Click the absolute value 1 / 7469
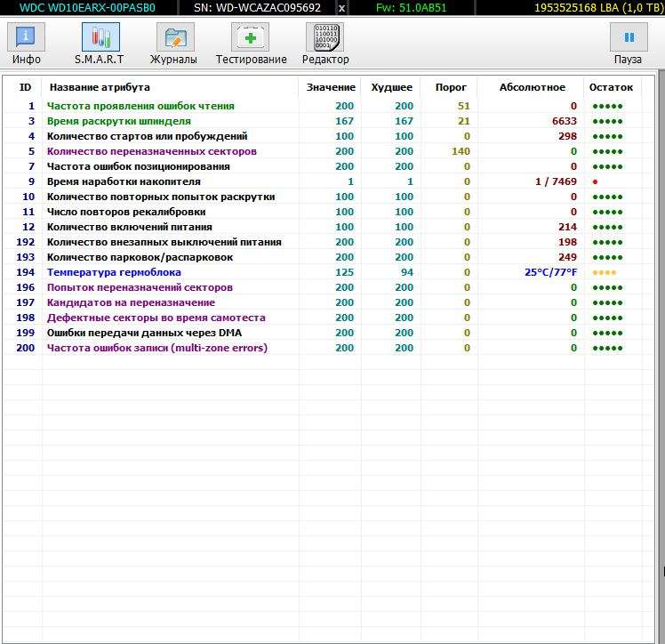 (556, 181)
